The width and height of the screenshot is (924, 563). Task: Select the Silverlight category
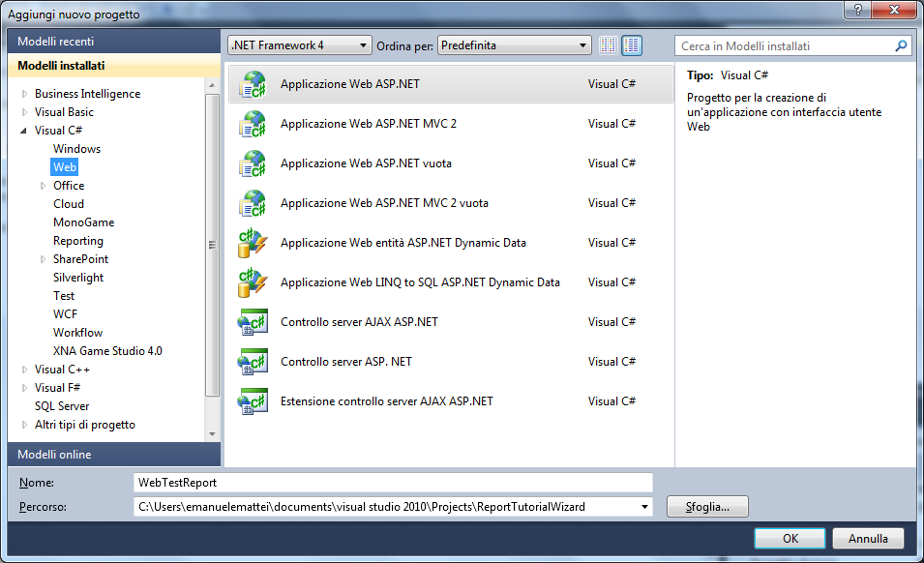click(x=78, y=278)
